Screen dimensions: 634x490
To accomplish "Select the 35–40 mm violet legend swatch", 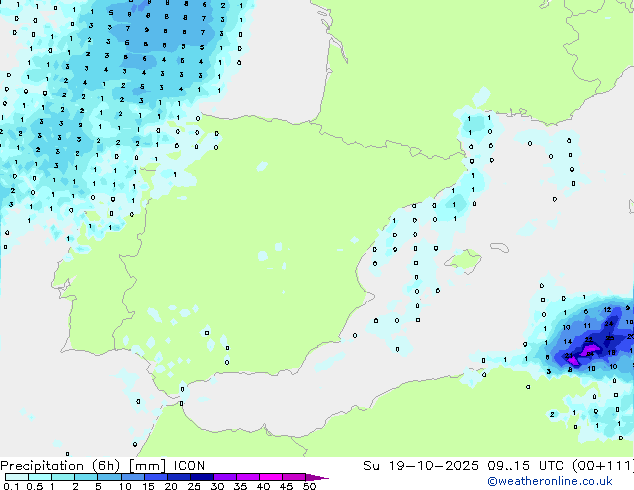I will click(247, 477).
